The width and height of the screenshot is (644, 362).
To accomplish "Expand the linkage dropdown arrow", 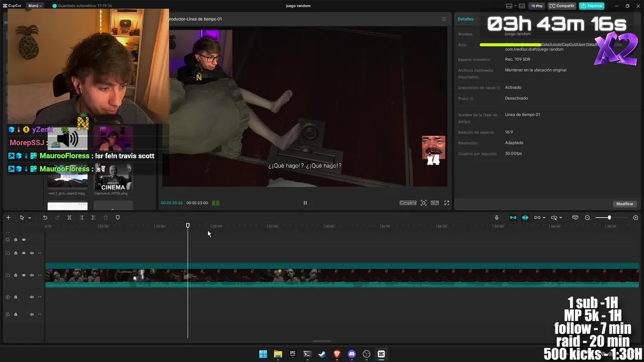I will [544, 218].
